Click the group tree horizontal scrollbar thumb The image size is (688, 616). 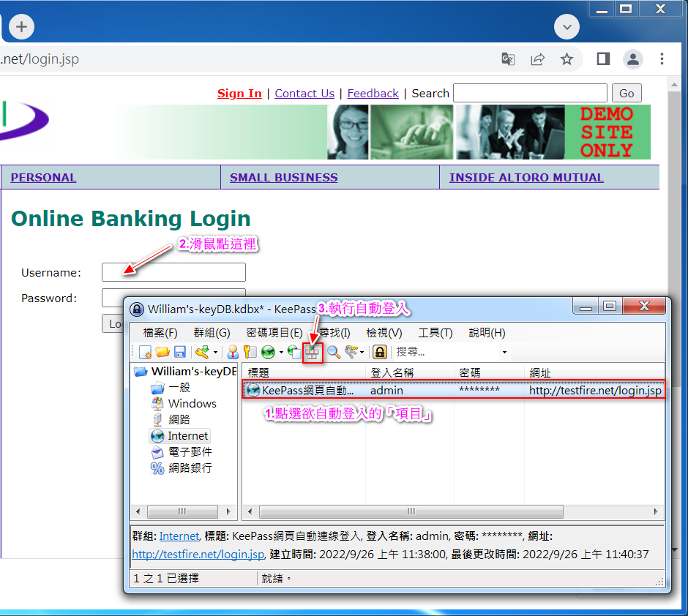click(x=182, y=511)
